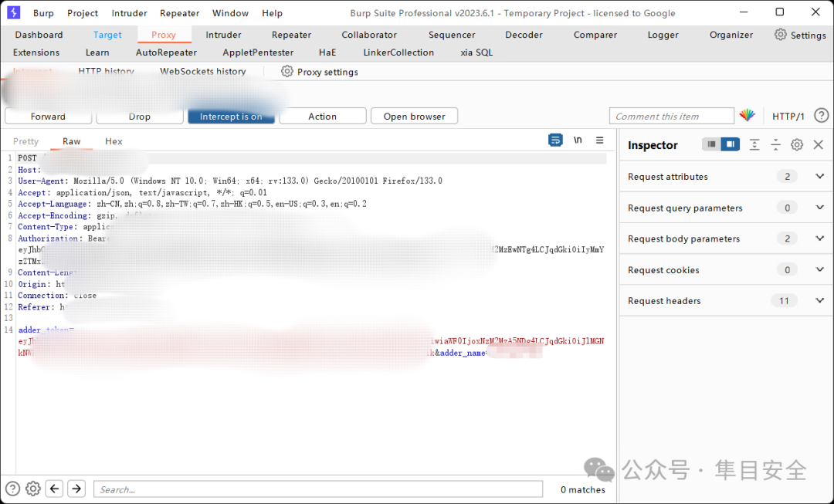
Task: Switch to the Organizer tab
Action: pos(731,35)
